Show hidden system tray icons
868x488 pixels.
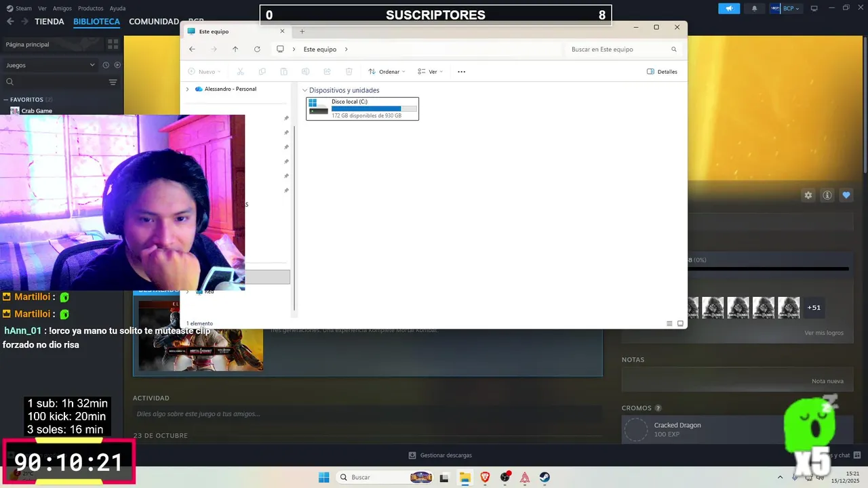781,477
